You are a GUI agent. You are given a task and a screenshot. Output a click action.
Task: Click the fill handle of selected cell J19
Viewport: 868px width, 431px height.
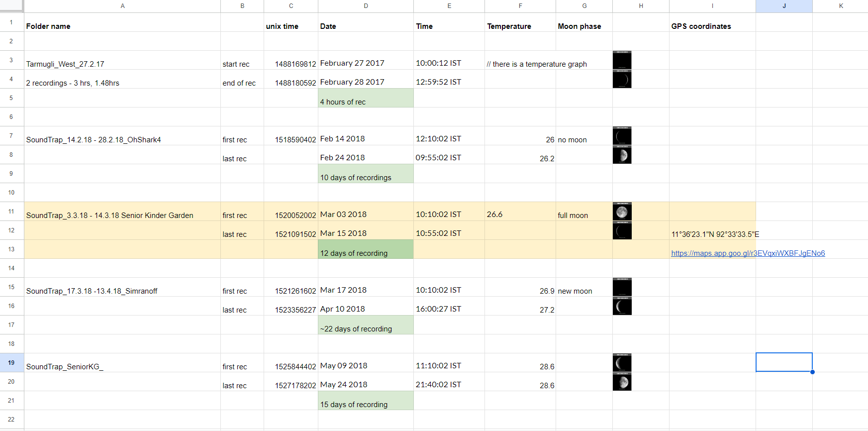click(x=812, y=372)
